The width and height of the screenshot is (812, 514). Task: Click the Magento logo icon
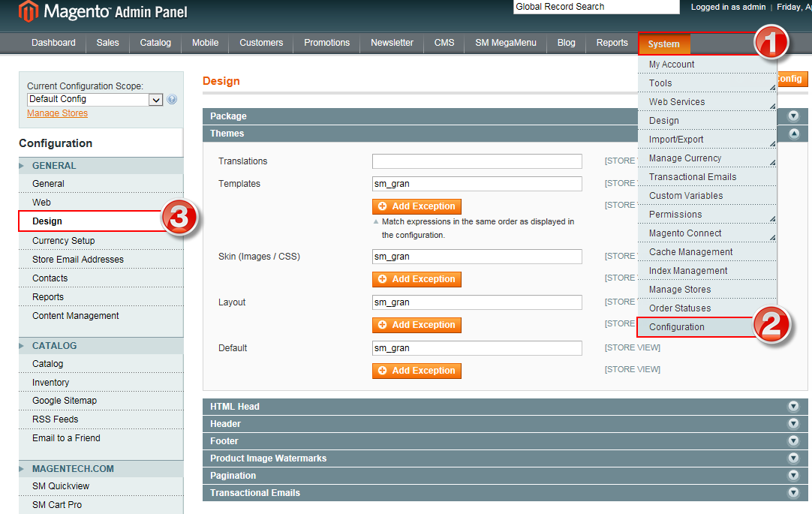(28, 11)
